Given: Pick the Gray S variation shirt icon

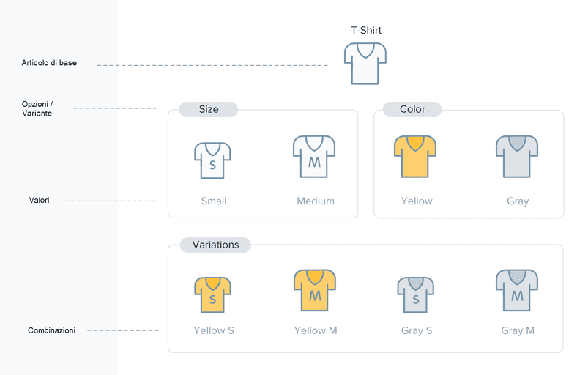Looking at the screenshot, I should pyautogui.click(x=415, y=294).
